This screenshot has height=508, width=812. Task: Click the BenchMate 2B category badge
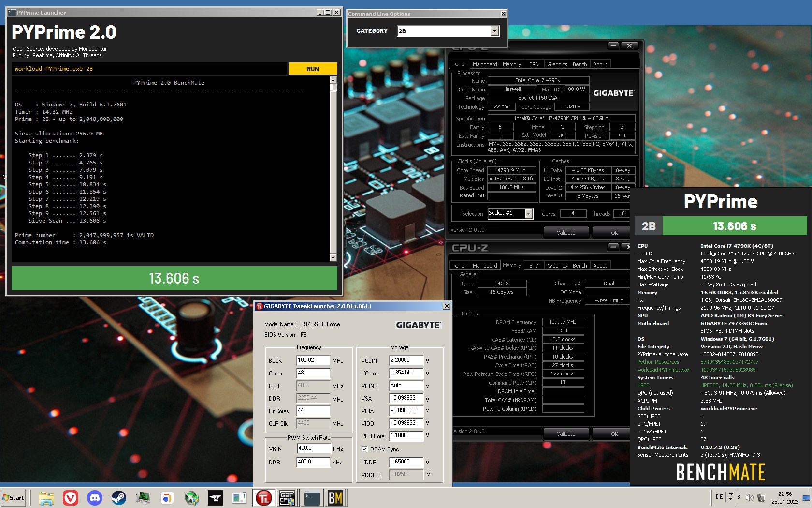pyautogui.click(x=649, y=226)
